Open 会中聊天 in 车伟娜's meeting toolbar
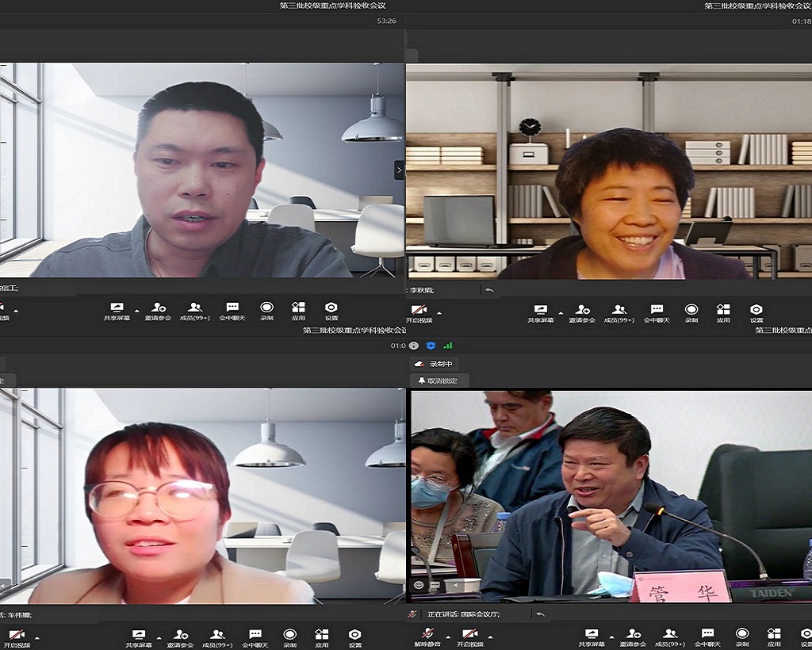This screenshot has height=650, width=812. (255, 634)
